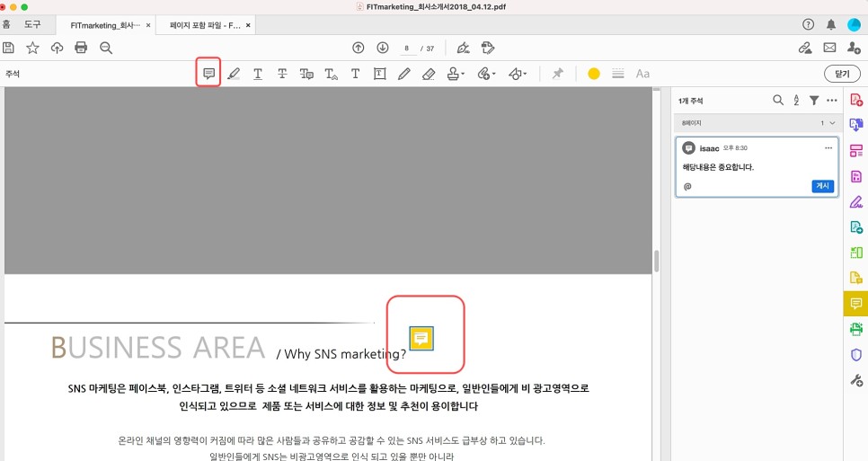Click the page number field showing 8
The height and width of the screenshot is (461, 868).
tap(407, 49)
